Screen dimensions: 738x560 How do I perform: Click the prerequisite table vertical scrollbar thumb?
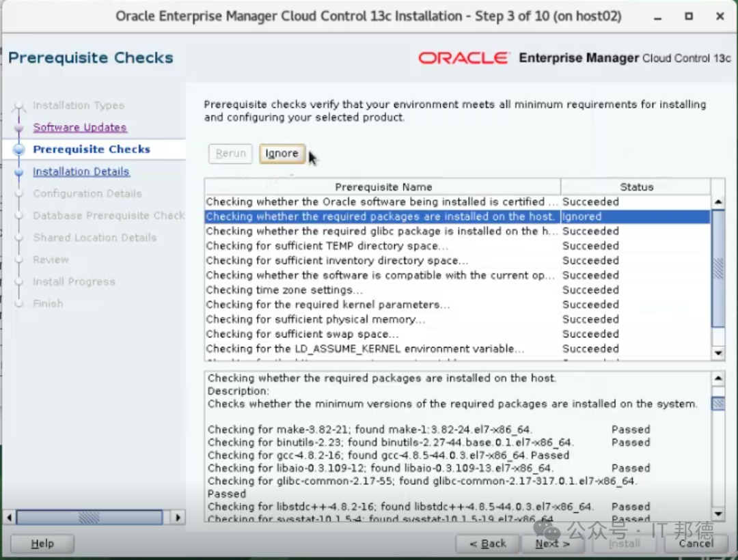pyautogui.click(x=718, y=268)
